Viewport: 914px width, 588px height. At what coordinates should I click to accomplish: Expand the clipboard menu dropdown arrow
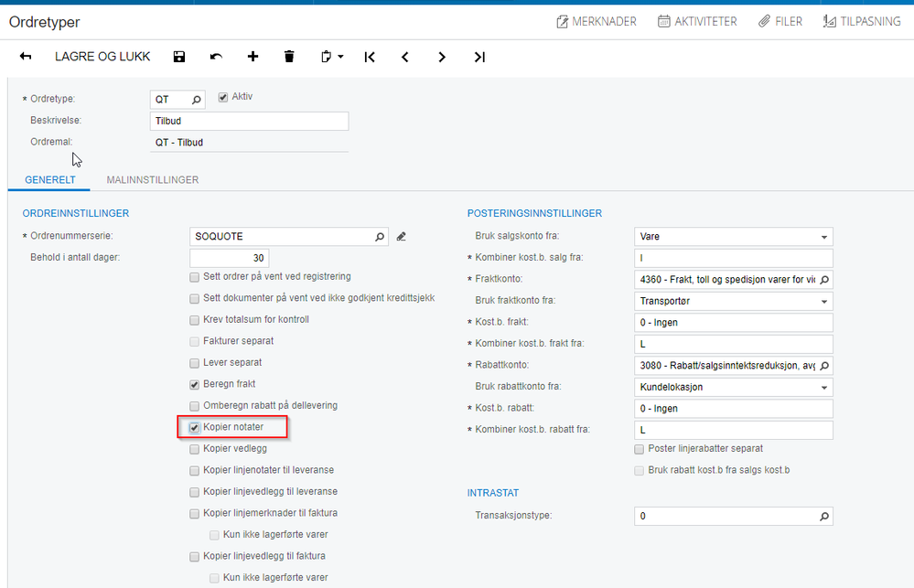coord(340,57)
